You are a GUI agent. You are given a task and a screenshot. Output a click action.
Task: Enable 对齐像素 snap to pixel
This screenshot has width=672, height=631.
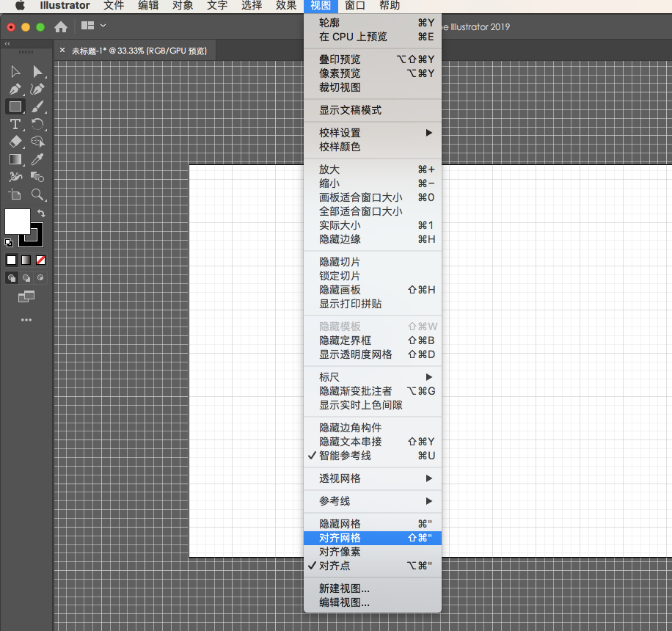coord(373,552)
